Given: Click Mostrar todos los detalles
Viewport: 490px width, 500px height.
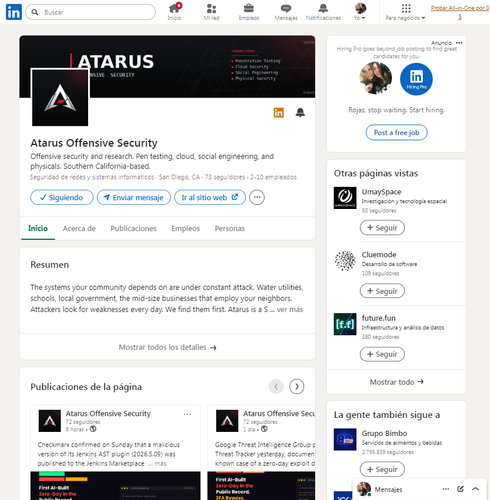Looking at the screenshot, I should tap(167, 347).
